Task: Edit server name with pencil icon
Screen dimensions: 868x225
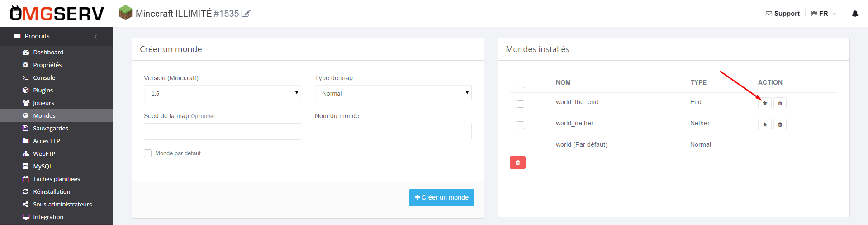Action: click(246, 14)
